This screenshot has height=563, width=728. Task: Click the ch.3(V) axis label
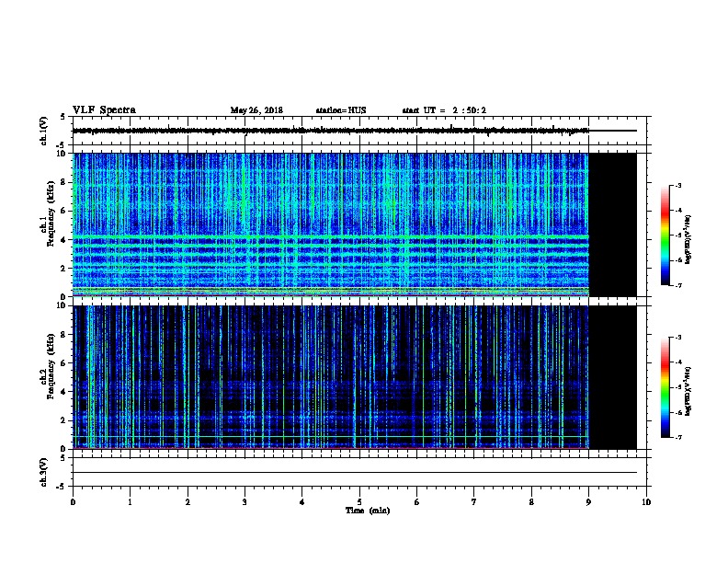[43, 472]
